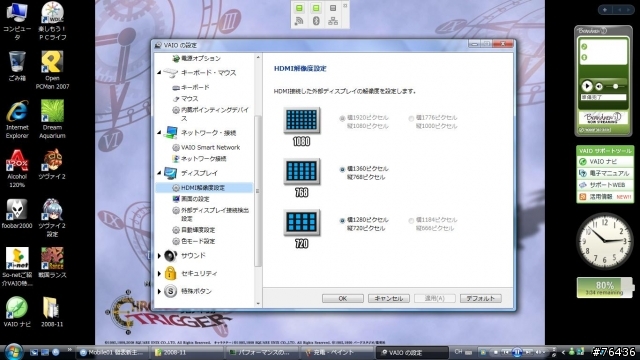Expand the 特殊ボタン category arrow
Screen dimensions: 640x360
click(159, 291)
